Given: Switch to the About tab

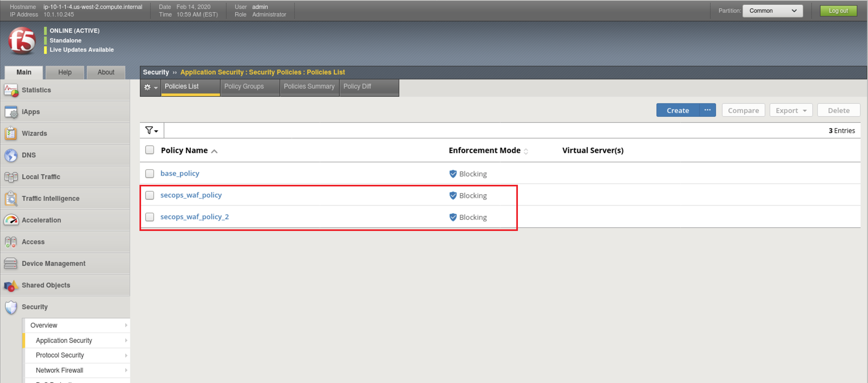Looking at the screenshot, I should (106, 72).
